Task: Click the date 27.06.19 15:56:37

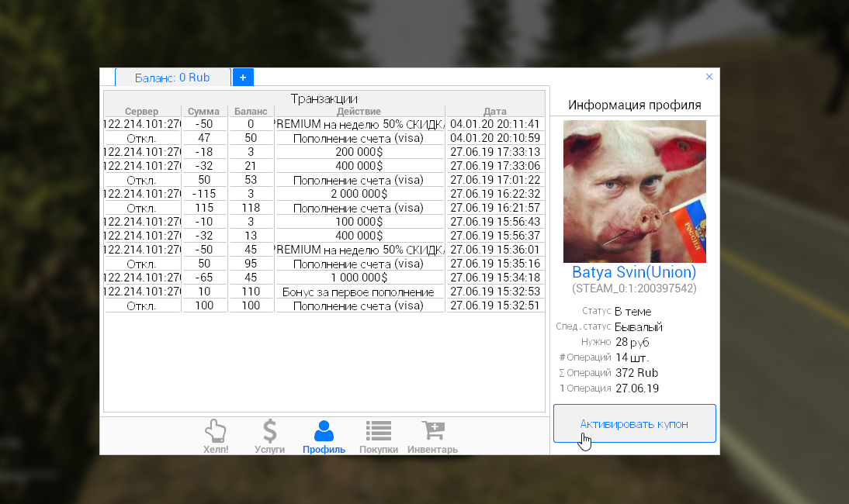Action: [x=495, y=236]
